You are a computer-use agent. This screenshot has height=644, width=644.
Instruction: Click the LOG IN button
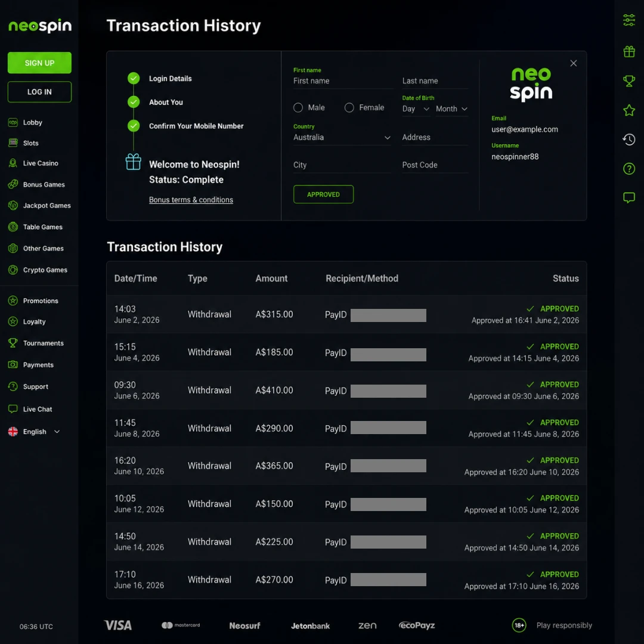(39, 92)
